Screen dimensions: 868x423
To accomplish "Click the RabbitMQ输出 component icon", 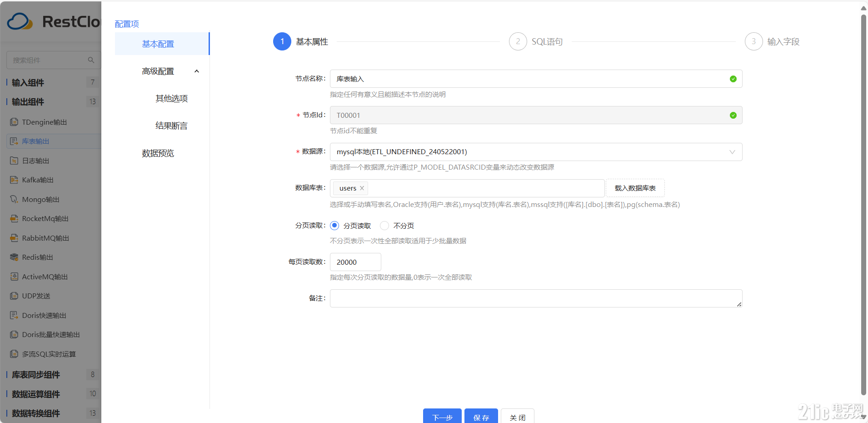I will point(14,238).
